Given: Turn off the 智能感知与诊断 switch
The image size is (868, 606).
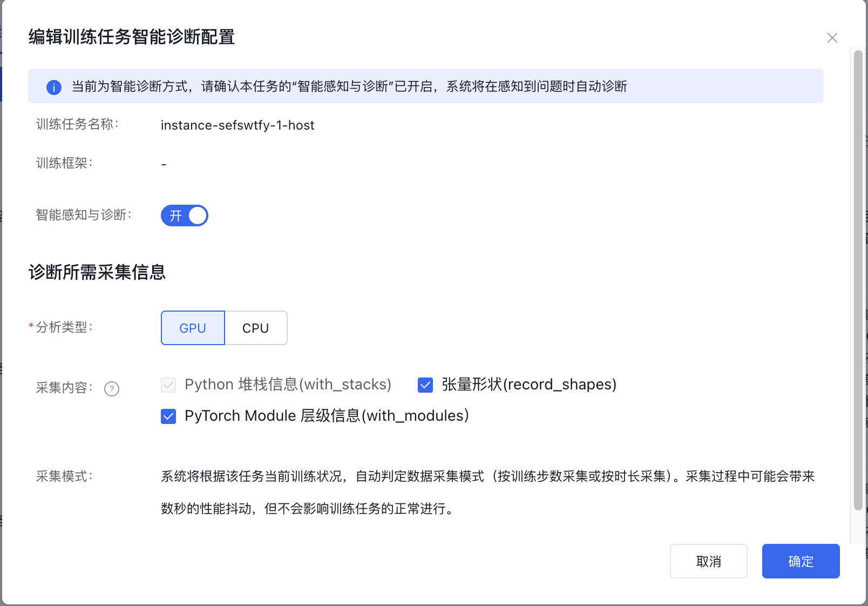Looking at the screenshot, I should (185, 216).
